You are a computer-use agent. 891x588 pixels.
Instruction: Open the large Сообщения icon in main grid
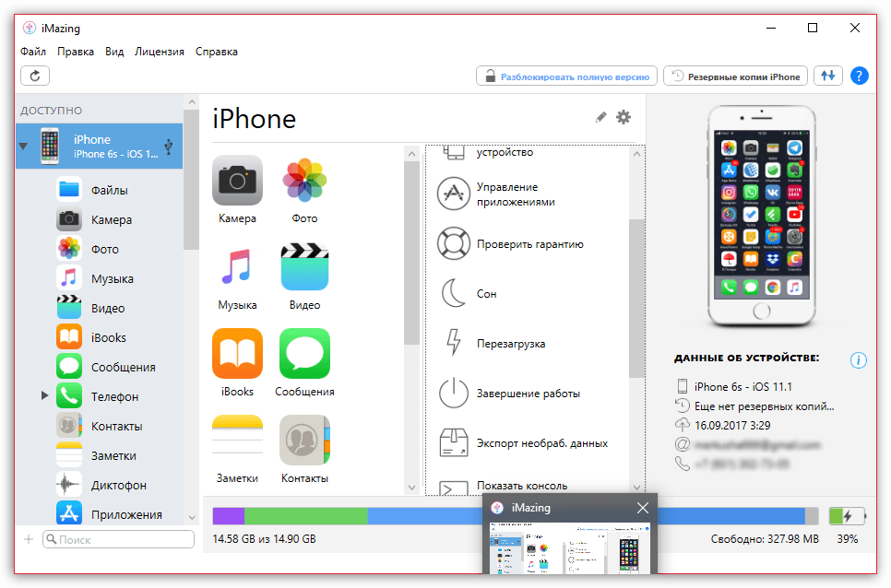(304, 354)
